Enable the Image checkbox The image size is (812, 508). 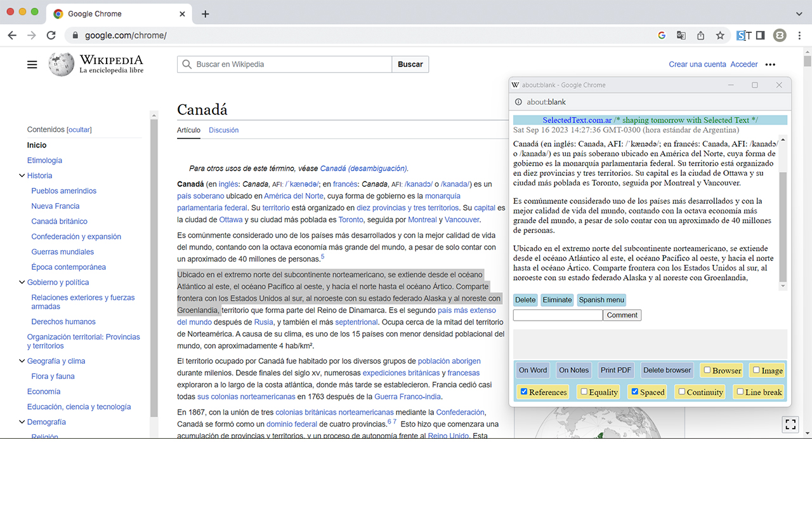756,370
